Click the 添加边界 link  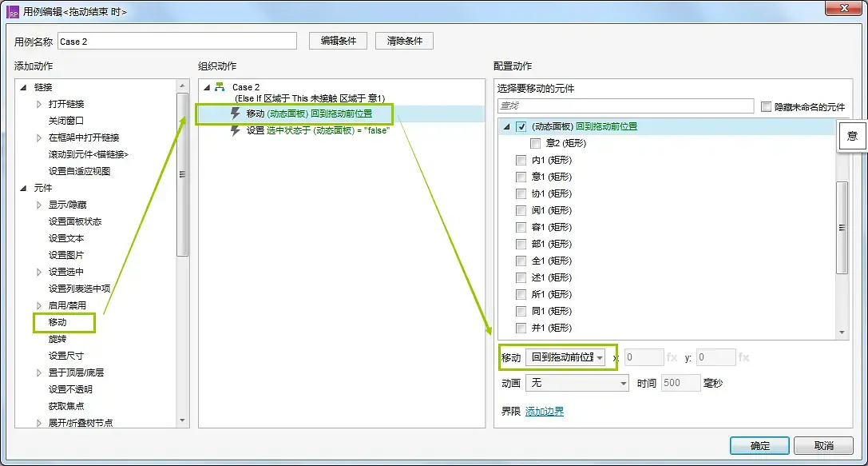544,412
